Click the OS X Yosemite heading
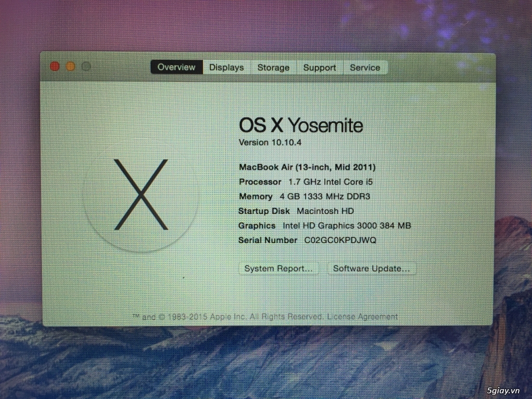 tap(300, 125)
